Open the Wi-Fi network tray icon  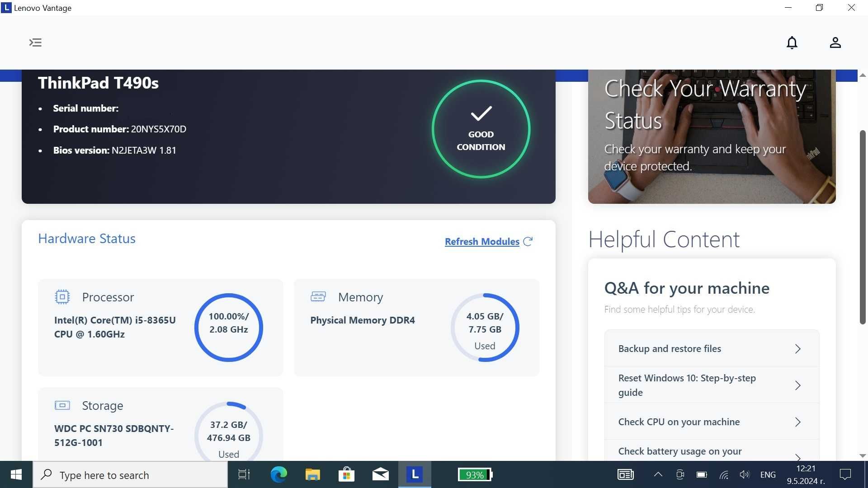click(724, 475)
